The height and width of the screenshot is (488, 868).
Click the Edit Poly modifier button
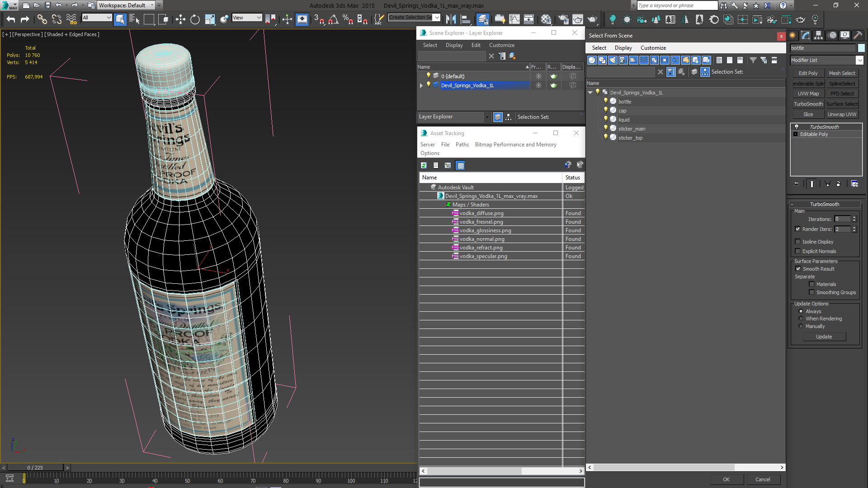click(x=808, y=73)
